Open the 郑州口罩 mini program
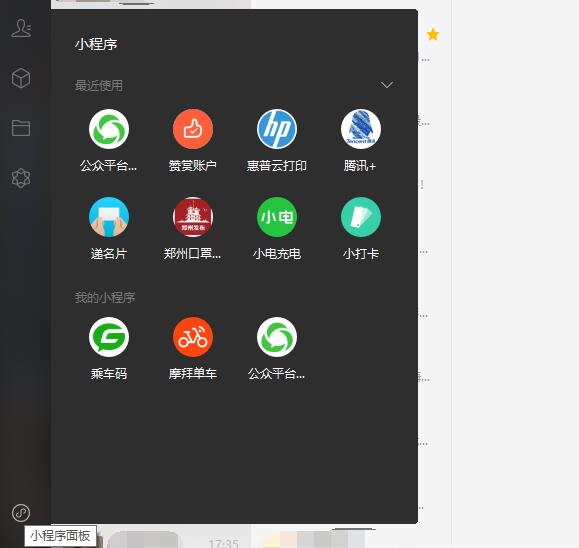The height and width of the screenshot is (548, 579). 193,217
